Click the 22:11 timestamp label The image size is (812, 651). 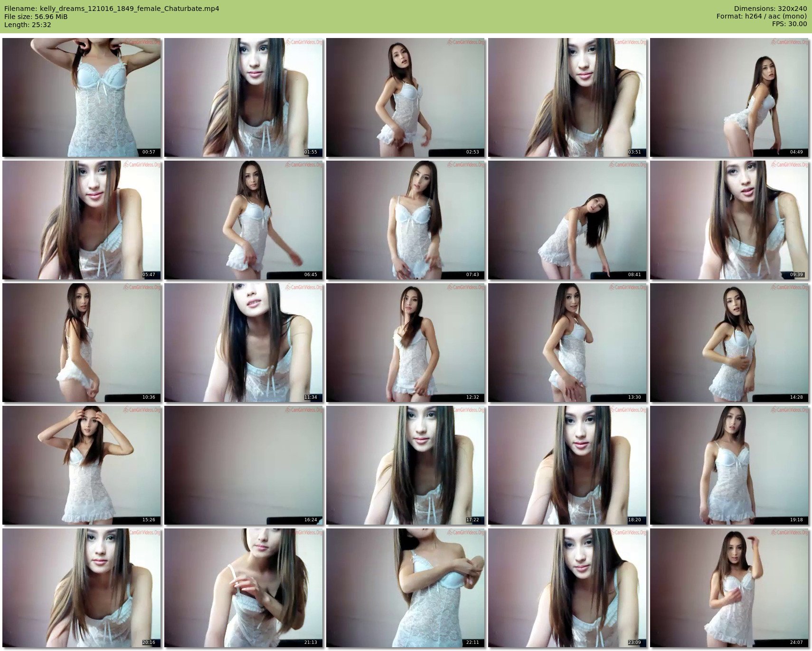472,642
